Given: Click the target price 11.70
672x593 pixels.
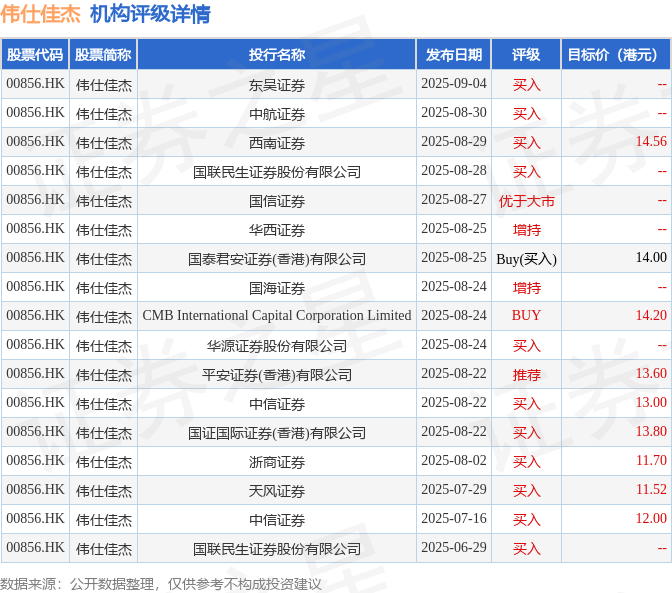Looking at the screenshot, I should tap(651, 460).
